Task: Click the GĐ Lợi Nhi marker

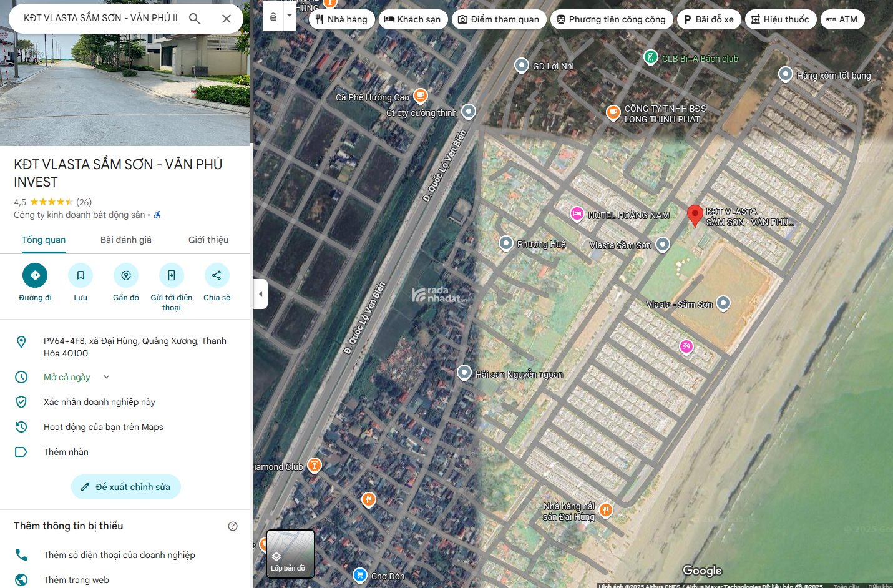Action: (522, 65)
